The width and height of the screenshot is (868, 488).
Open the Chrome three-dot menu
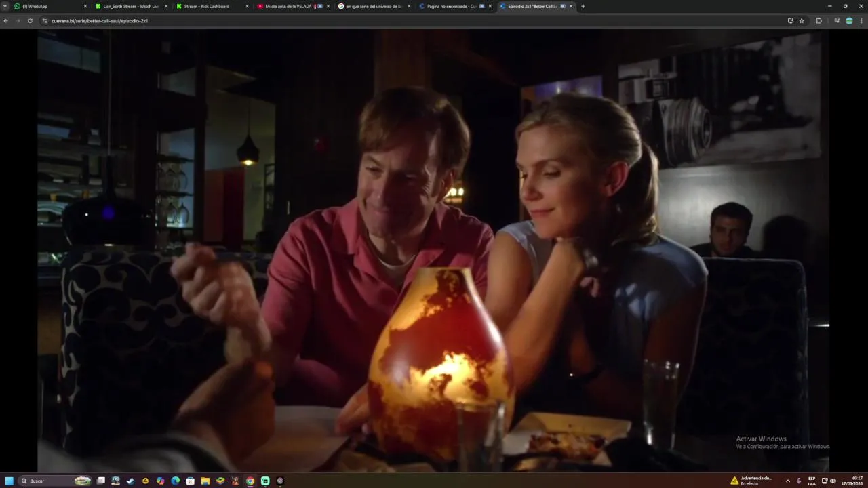[861, 21]
